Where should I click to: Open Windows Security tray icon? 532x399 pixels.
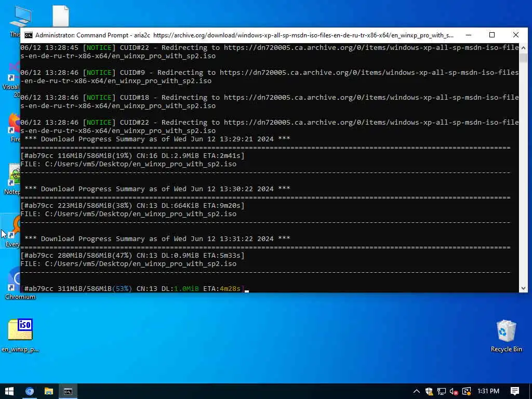click(x=429, y=391)
